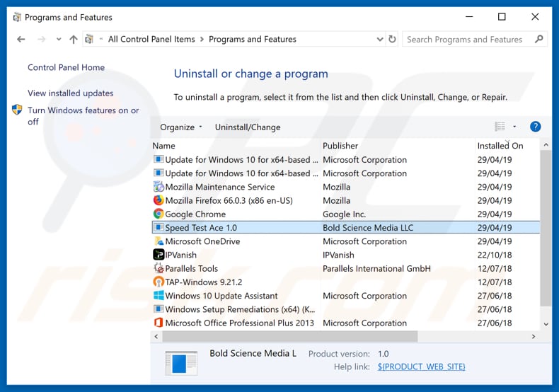This screenshot has height=392, width=559.
Task: Refresh the Programs and Features list
Action: (x=392, y=39)
